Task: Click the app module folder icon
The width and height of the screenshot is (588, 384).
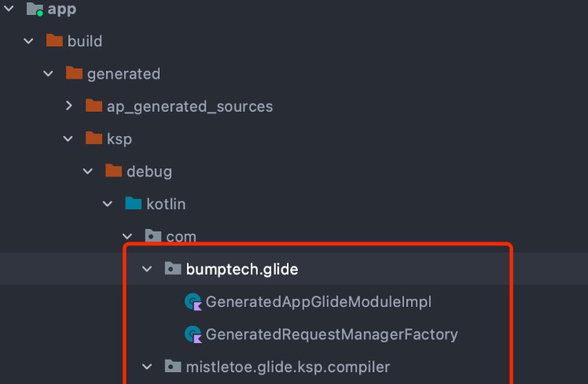Action: tap(35, 9)
